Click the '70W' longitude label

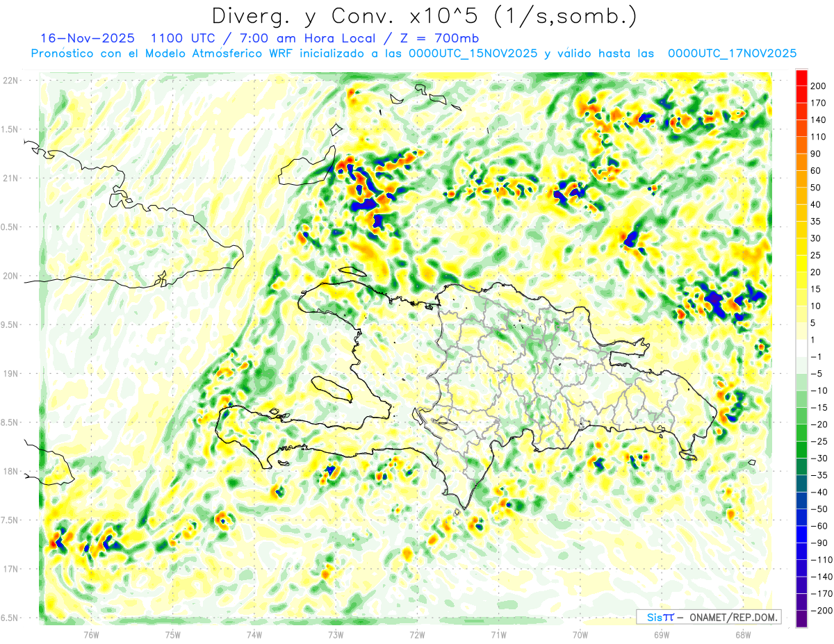[580, 635]
